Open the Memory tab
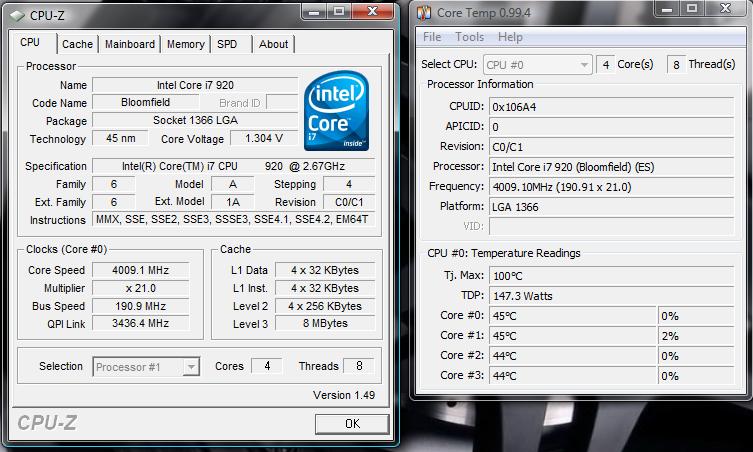The image size is (753, 452). 185,44
